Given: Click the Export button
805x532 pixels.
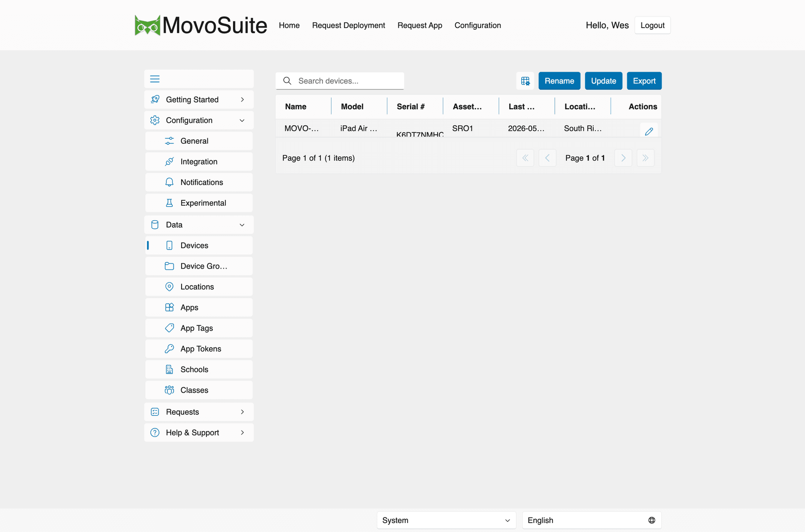Looking at the screenshot, I should (x=644, y=81).
